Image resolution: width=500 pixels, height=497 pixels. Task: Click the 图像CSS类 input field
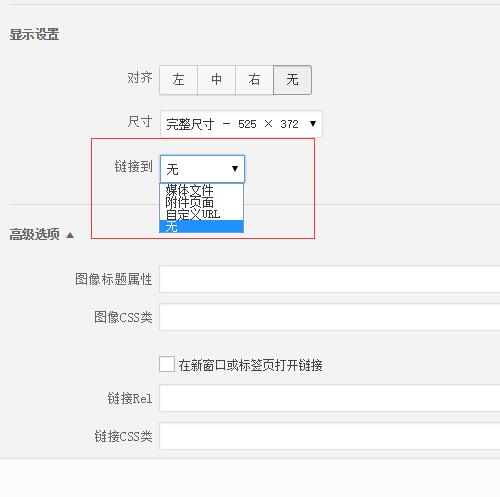[330, 317]
